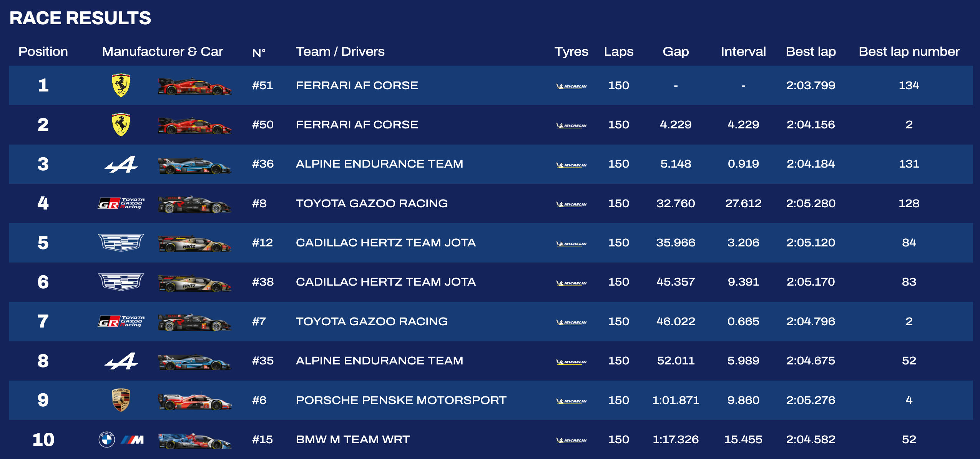The image size is (980, 459).
Task: Click the Ferrari logo in position 1 row
Action: tap(121, 85)
